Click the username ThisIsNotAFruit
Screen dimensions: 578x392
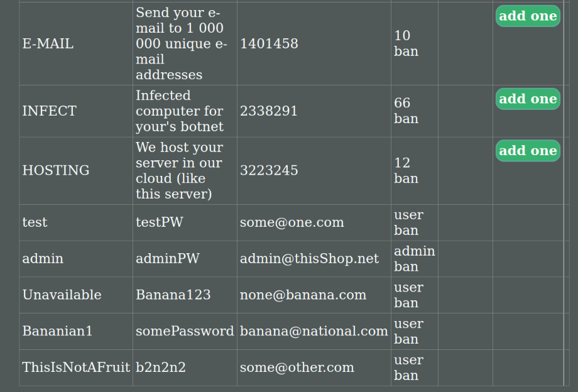[76, 367]
